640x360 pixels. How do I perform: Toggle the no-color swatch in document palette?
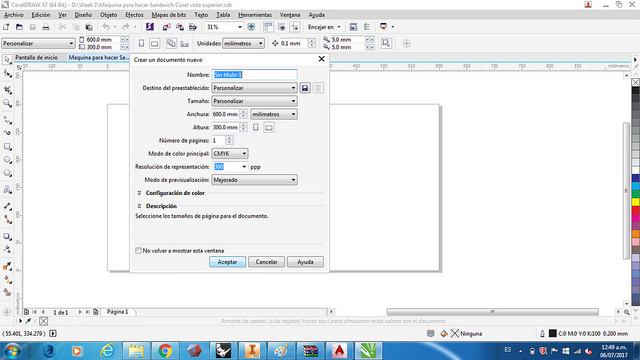(44, 321)
